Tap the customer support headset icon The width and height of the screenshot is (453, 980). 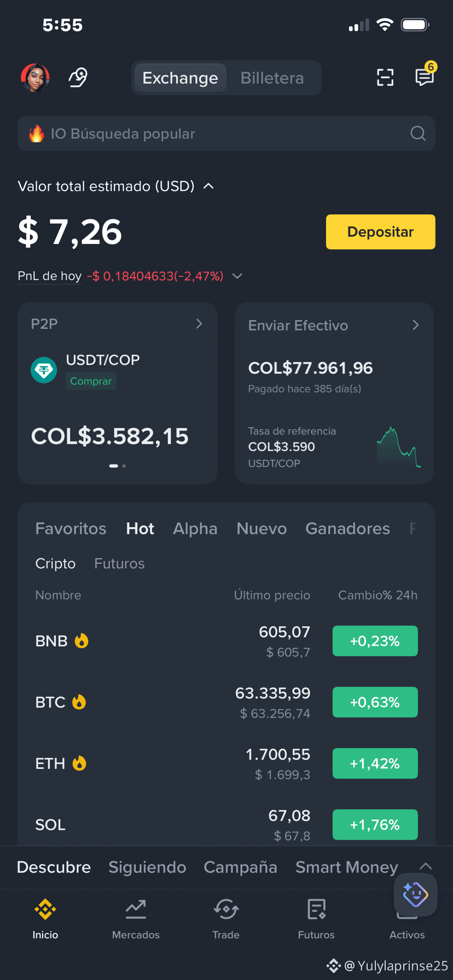(78, 78)
